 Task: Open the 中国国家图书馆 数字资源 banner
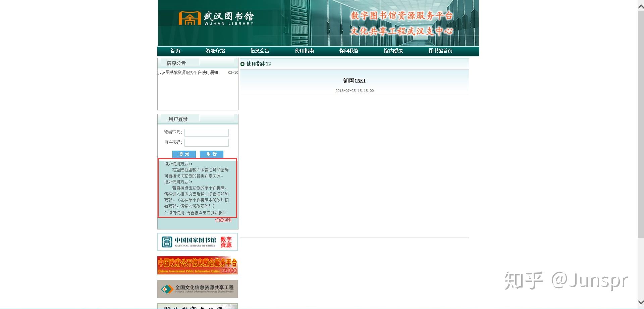[198, 242]
